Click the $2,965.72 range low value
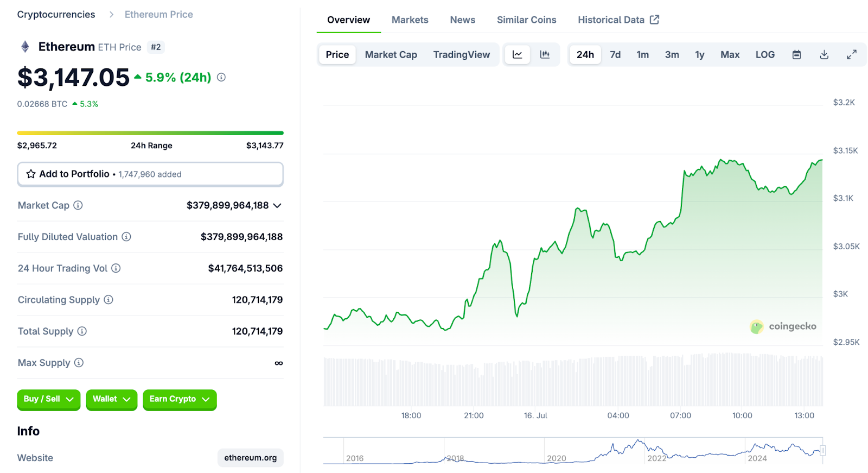Viewport: 868px width, 473px height. 37,146
